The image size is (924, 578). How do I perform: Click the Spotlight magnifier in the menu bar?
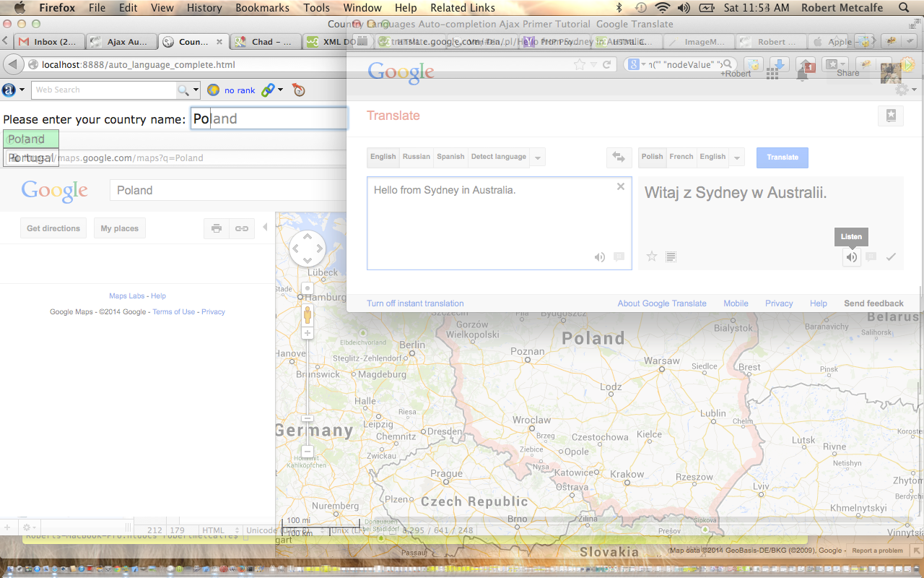pyautogui.click(x=903, y=8)
